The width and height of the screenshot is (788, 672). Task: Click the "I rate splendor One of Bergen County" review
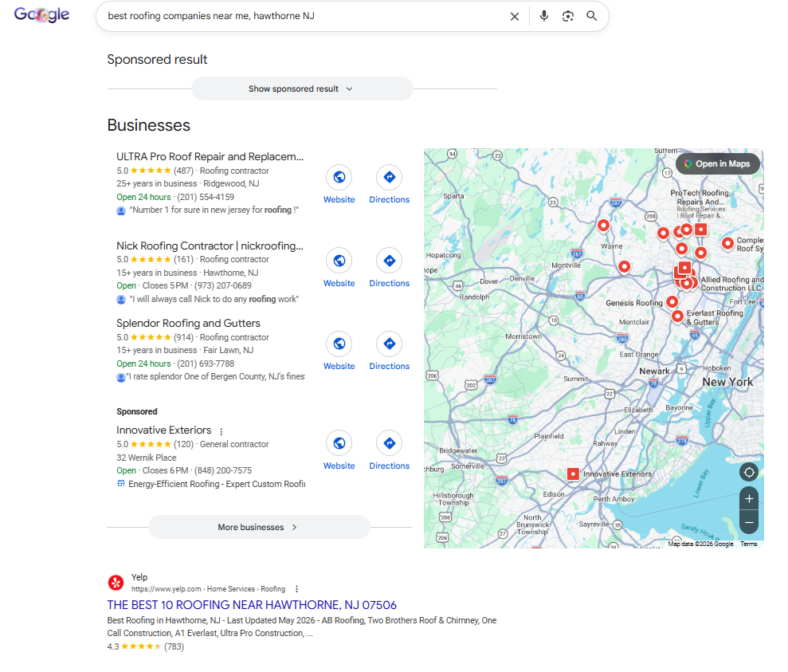pos(216,376)
